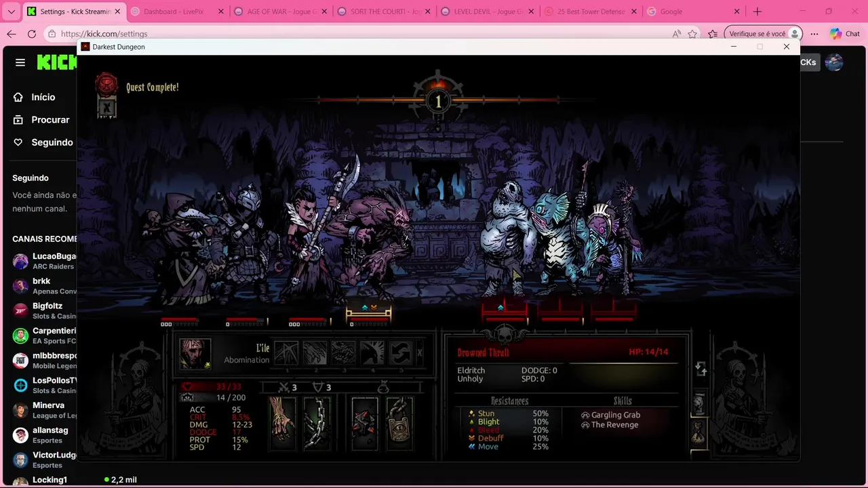Click the pass turn X button
Screen dimensions: 868x488
click(420, 353)
